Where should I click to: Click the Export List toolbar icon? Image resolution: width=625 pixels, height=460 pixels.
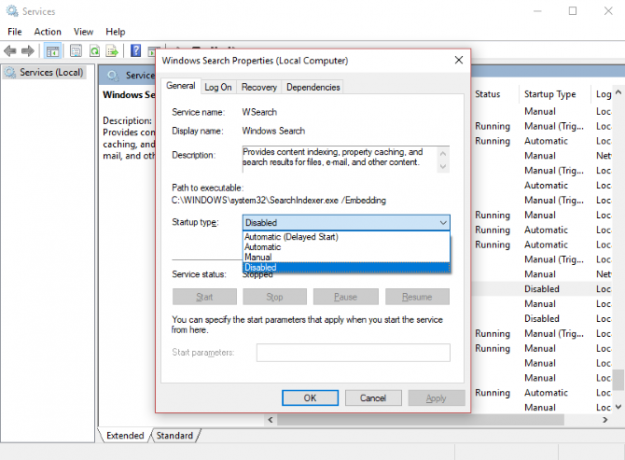(x=112, y=51)
